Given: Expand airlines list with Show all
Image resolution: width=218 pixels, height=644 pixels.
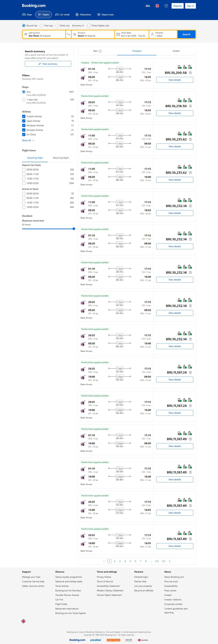Looking at the screenshot, I should pos(28,140).
